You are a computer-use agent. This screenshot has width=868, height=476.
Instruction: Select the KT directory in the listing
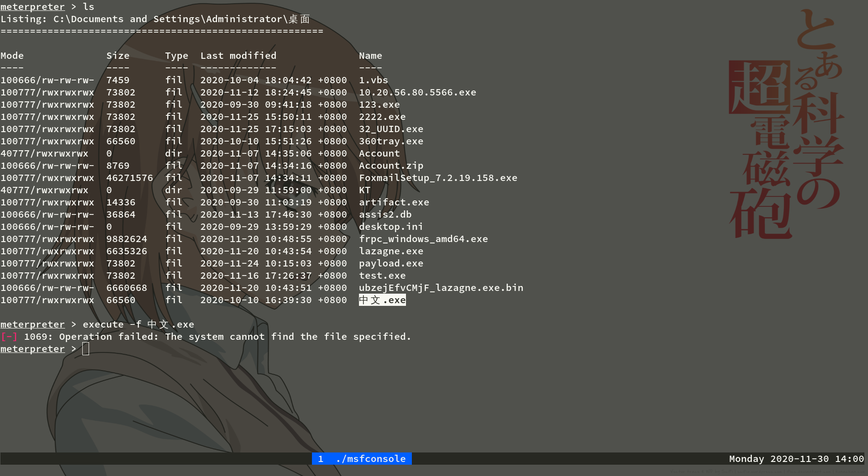[364, 190]
